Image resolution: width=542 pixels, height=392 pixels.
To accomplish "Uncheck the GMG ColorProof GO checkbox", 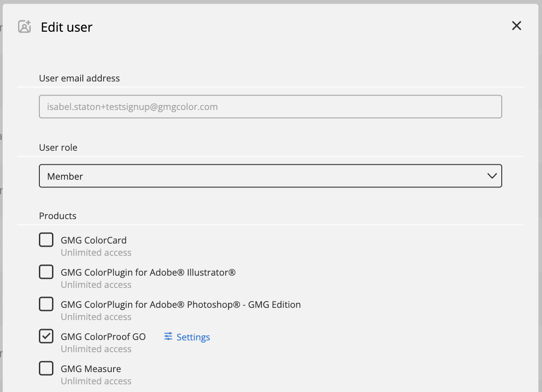I will 46,336.
